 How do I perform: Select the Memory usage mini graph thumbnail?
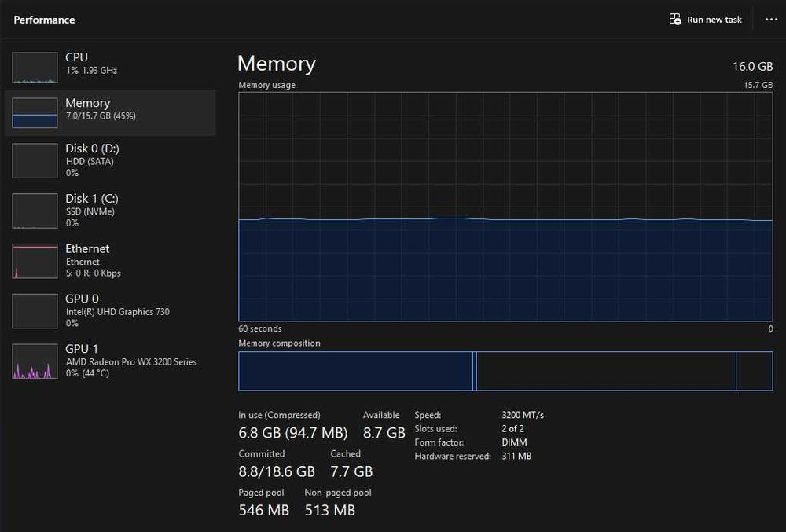(x=35, y=112)
